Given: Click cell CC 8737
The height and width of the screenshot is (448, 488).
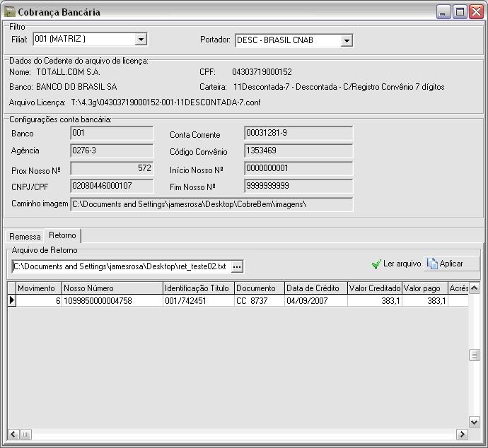Looking at the screenshot, I should coord(260,301).
